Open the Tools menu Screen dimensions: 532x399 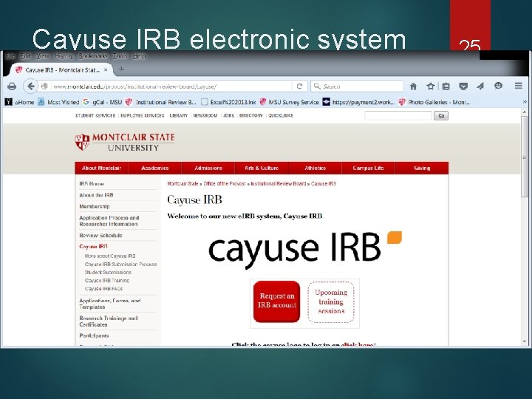click(x=120, y=55)
